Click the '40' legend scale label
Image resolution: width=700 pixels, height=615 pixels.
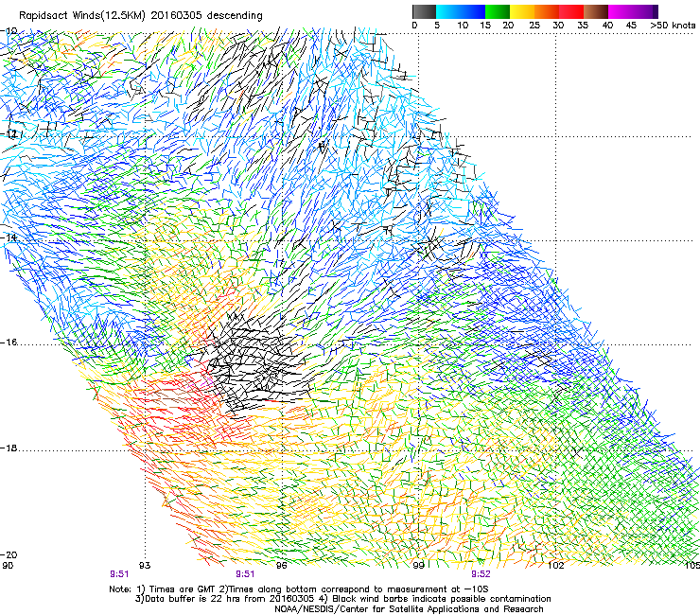pos(607,26)
